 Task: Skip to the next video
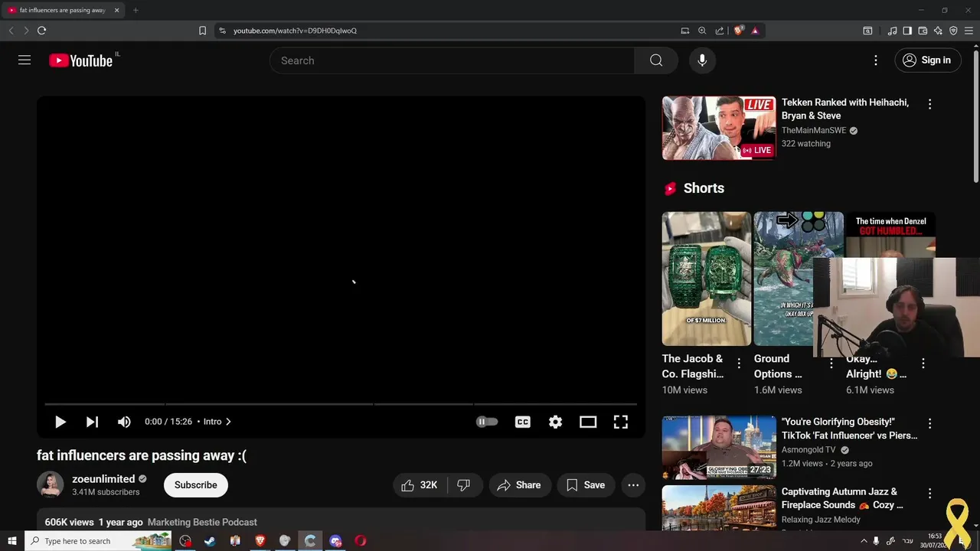tap(92, 422)
